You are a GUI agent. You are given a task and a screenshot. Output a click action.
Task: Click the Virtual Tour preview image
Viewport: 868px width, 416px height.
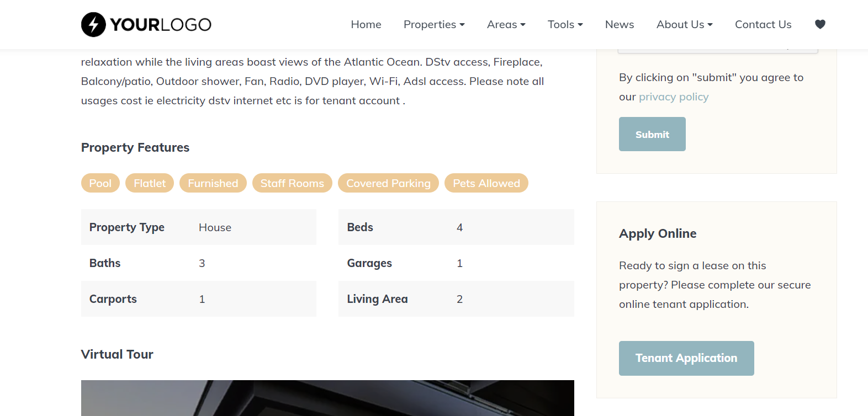pyautogui.click(x=327, y=398)
